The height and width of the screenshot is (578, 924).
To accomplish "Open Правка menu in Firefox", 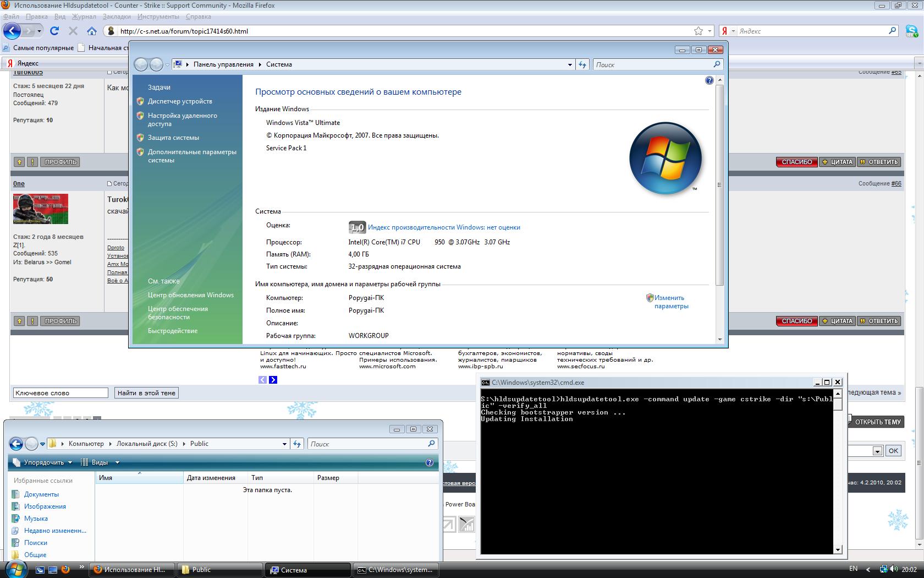I will [36, 17].
